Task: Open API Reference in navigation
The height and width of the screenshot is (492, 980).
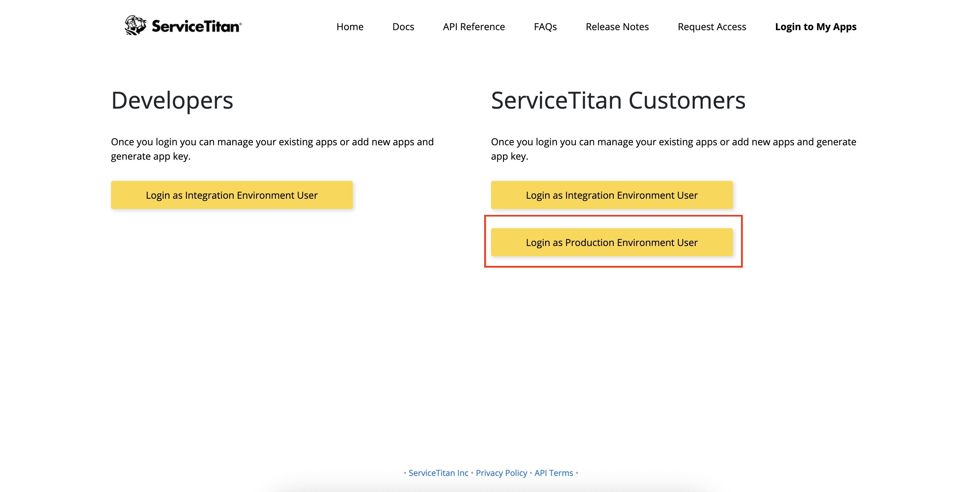Action: point(474,27)
